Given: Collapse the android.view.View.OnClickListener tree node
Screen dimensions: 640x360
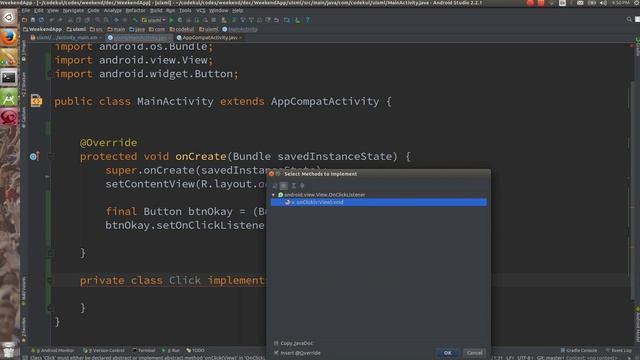Looking at the screenshot, I should click(273, 195).
